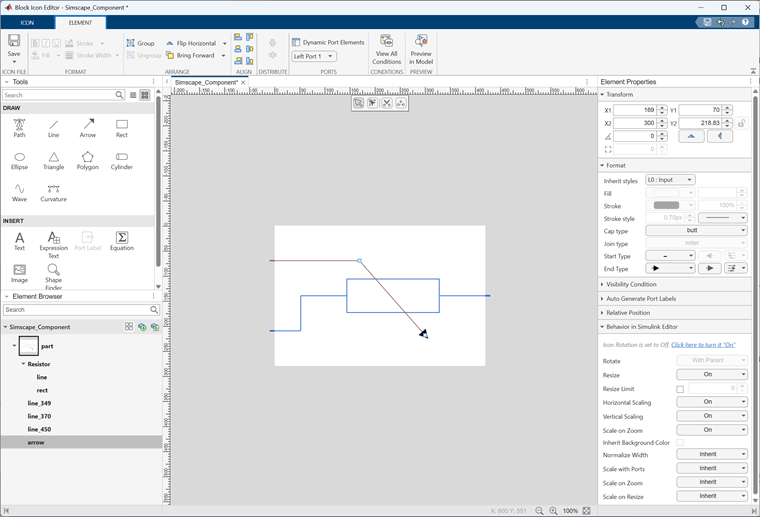
Task: Click the scissors icon in canvas toolbar
Action: click(x=386, y=103)
